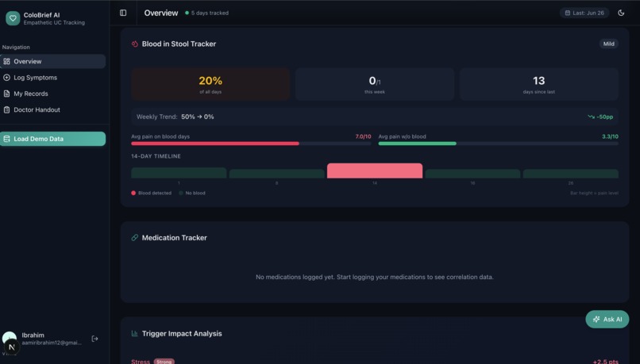Click the Avg pain on blood days bar
The height and width of the screenshot is (364, 640).
pos(251,144)
